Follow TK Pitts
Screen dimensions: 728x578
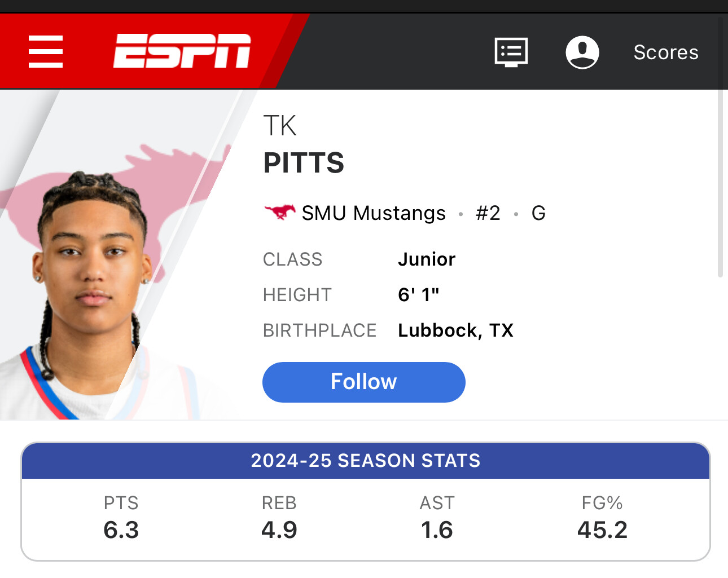point(364,382)
